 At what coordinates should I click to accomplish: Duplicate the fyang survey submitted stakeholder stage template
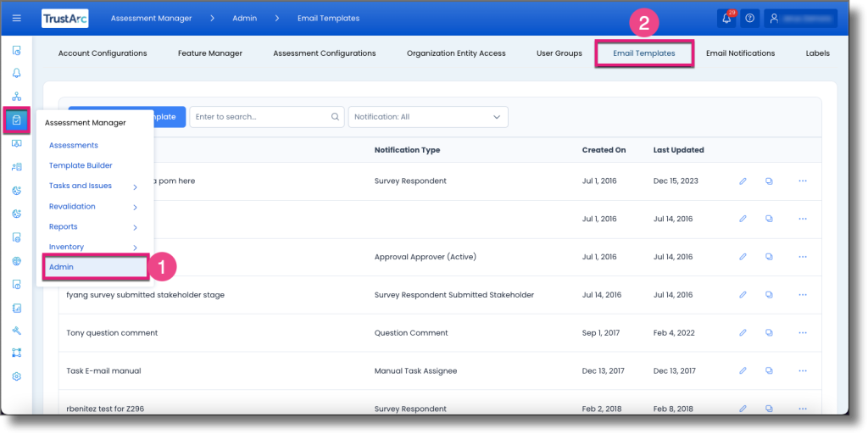click(x=769, y=295)
